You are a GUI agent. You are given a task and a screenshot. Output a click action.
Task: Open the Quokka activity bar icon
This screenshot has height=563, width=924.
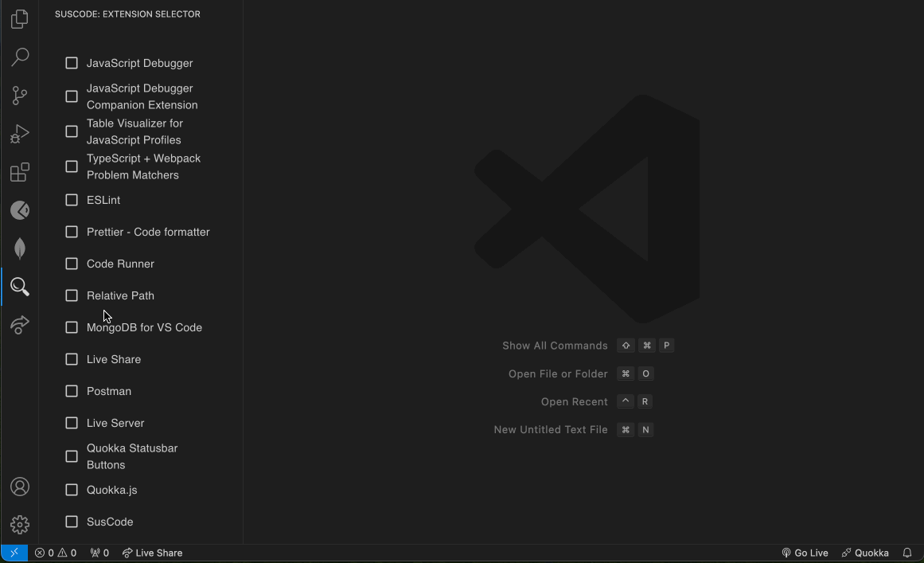(x=19, y=210)
